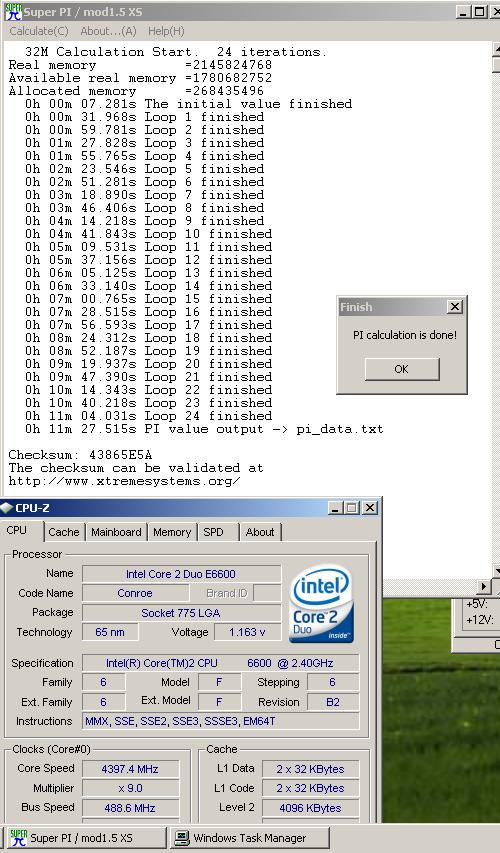Open the Help(H) menu
This screenshot has height=853, width=500.
[166, 31]
